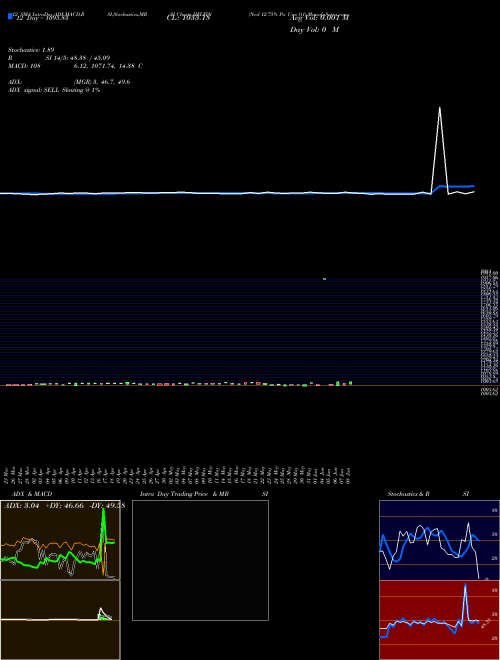Click the 'CL: 1033.18' closing price label
Screen dimensions: 500x660
(x=189, y=18)
